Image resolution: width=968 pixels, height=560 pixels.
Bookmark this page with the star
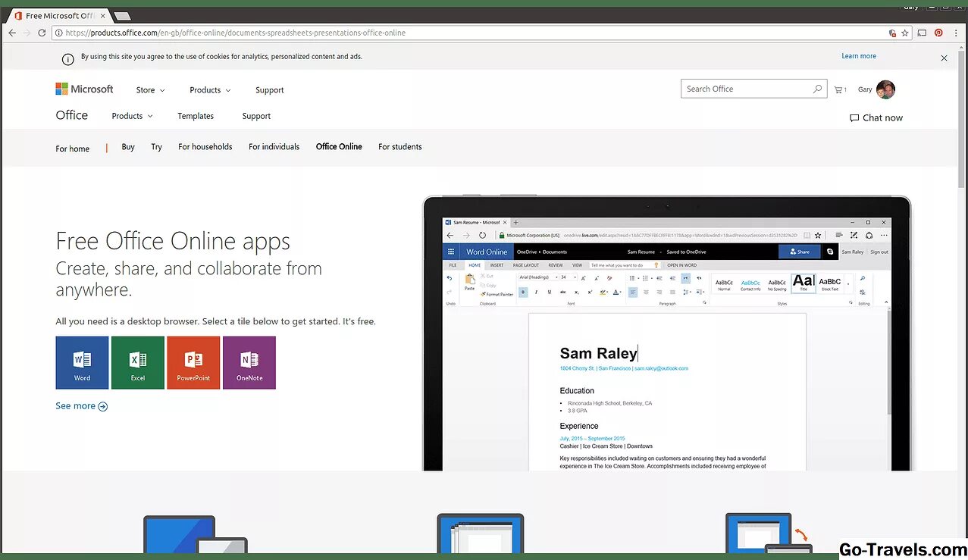coord(904,33)
